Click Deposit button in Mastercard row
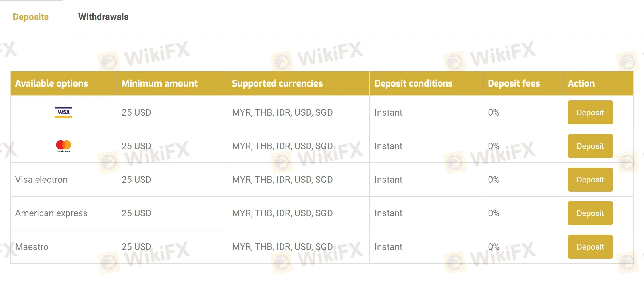This screenshot has height=284, width=644. [590, 146]
